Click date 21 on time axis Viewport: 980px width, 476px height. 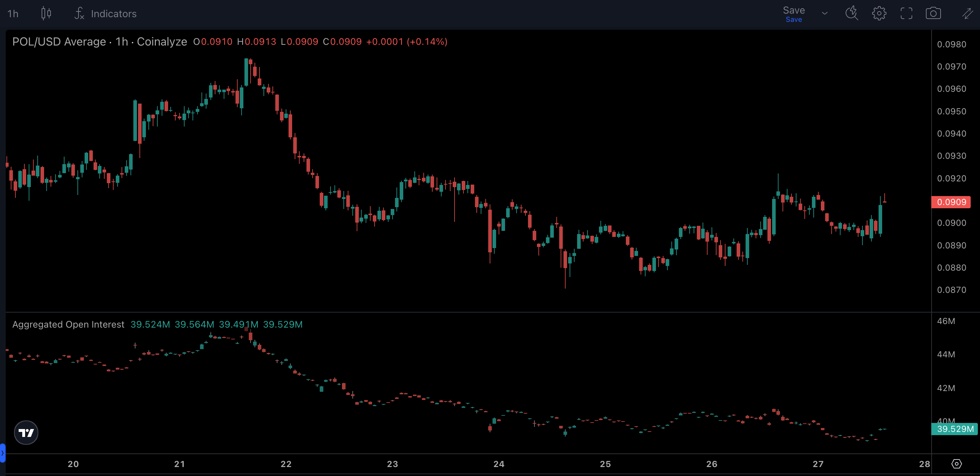tap(180, 464)
